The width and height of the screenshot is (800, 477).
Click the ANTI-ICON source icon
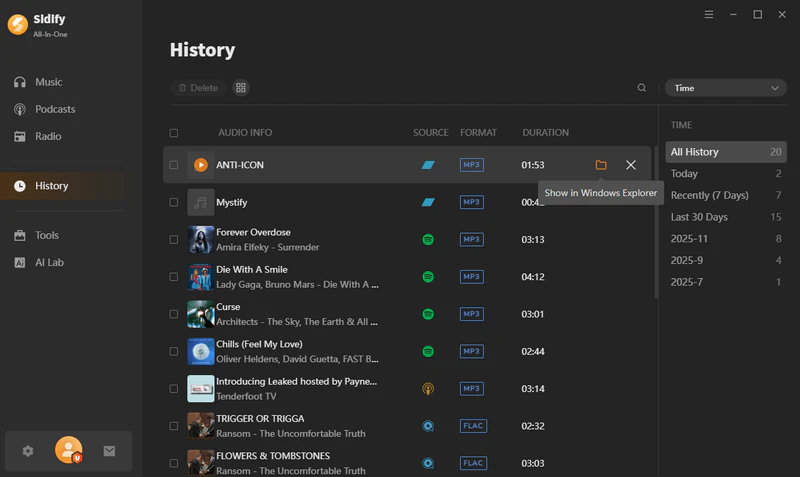tap(428, 165)
